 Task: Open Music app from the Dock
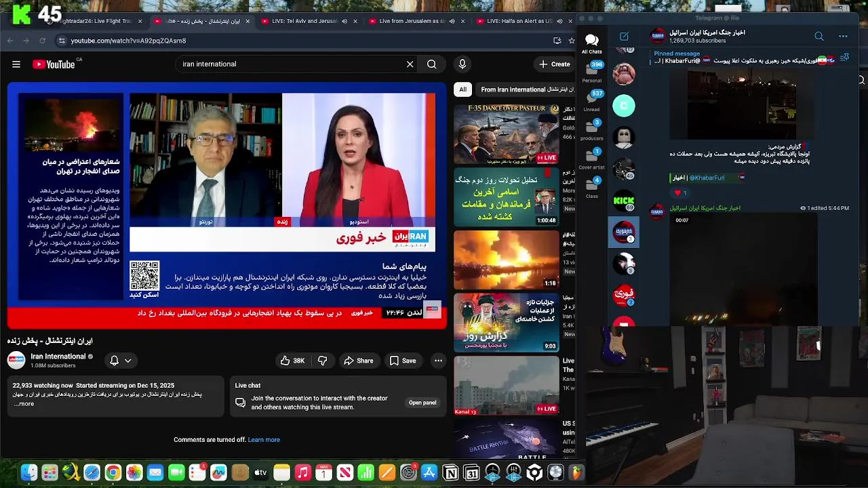tap(302, 473)
